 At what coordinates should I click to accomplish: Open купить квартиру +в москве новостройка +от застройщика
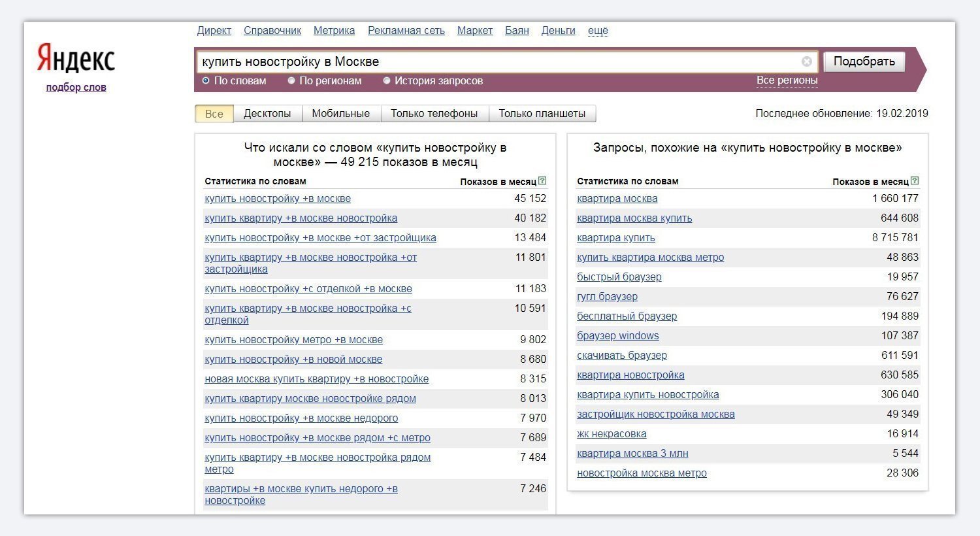point(311,263)
